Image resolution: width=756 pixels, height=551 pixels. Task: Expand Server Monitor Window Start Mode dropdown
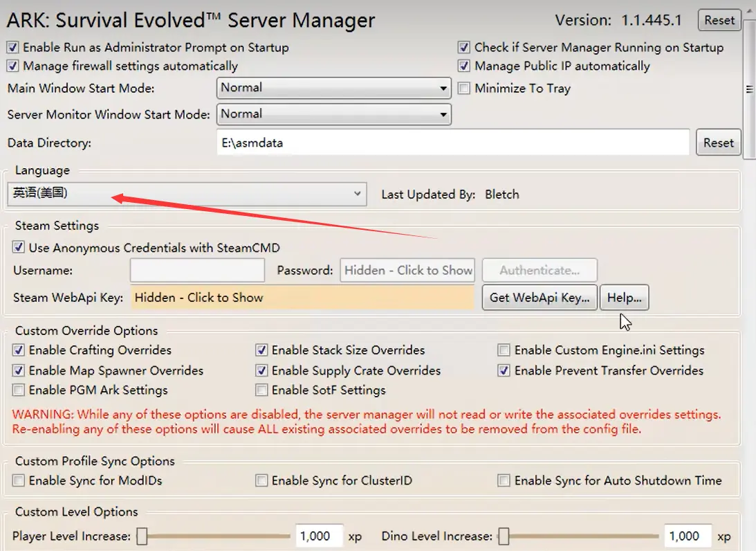coord(334,114)
